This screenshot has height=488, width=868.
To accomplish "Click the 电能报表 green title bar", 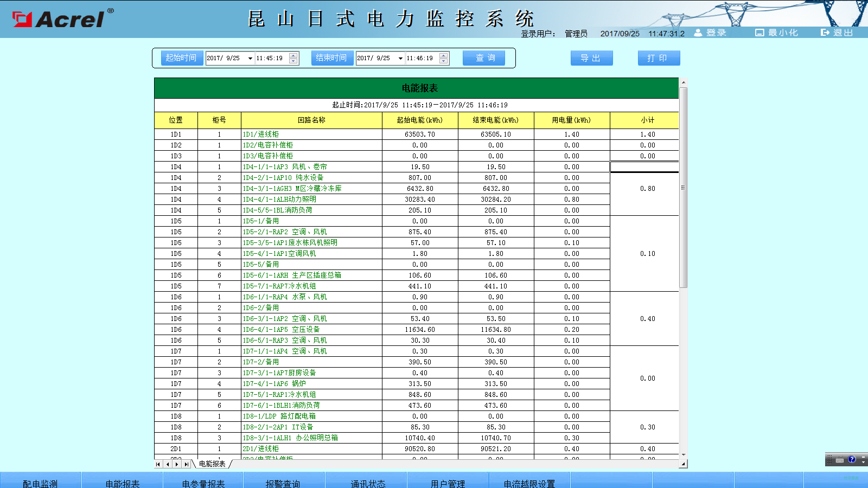I will pyautogui.click(x=417, y=88).
